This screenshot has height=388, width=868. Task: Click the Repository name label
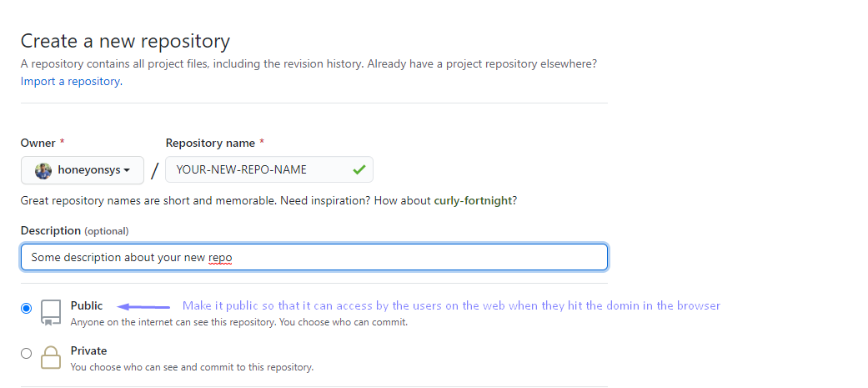[210, 143]
